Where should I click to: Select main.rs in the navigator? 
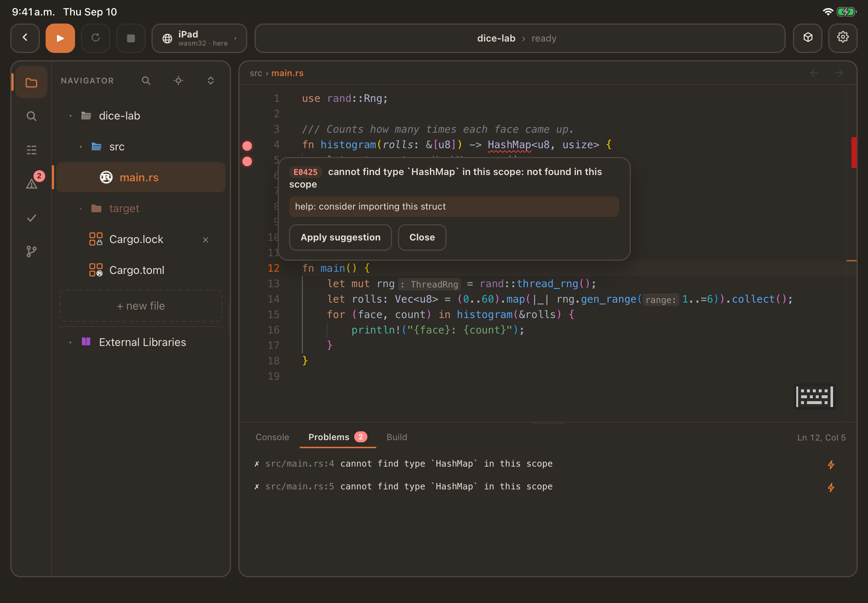coord(140,178)
